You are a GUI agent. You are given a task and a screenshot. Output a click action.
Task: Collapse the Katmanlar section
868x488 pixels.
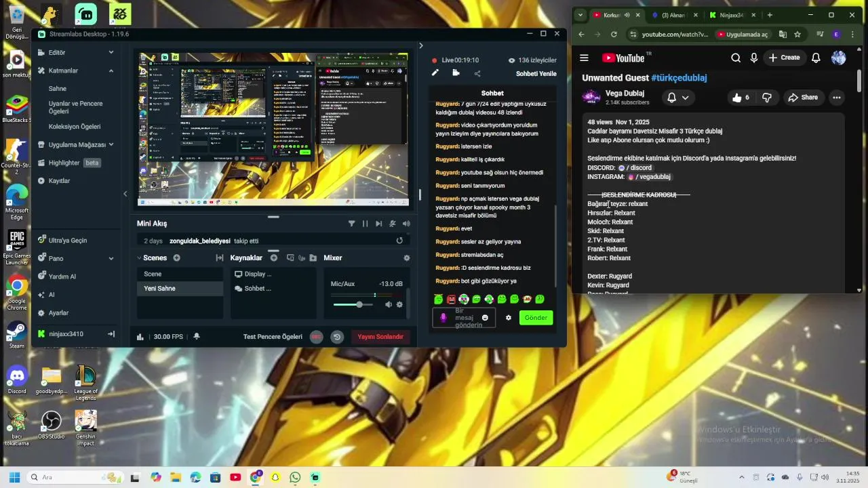pos(111,70)
